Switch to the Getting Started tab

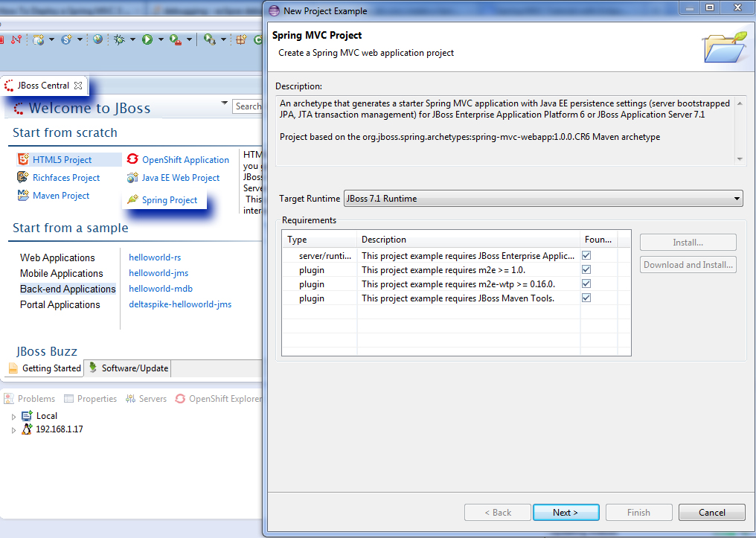(44, 368)
